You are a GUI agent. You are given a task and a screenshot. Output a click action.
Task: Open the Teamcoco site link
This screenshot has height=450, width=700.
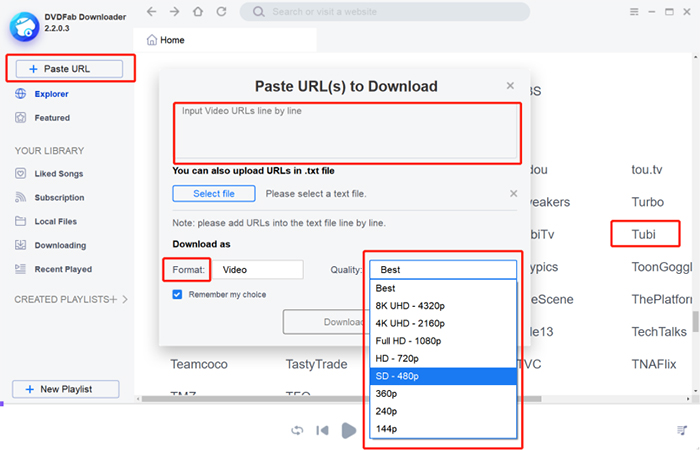pyautogui.click(x=199, y=364)
